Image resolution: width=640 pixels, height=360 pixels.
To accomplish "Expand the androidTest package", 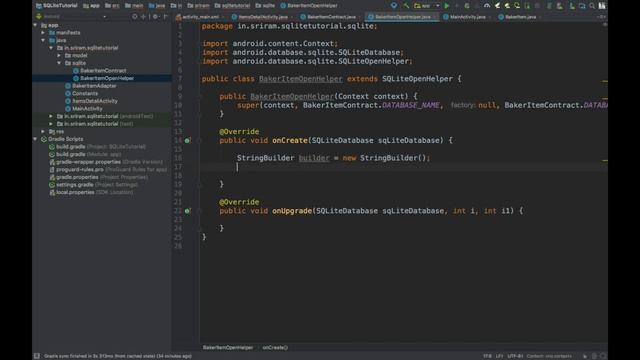I will click(51, 116).
